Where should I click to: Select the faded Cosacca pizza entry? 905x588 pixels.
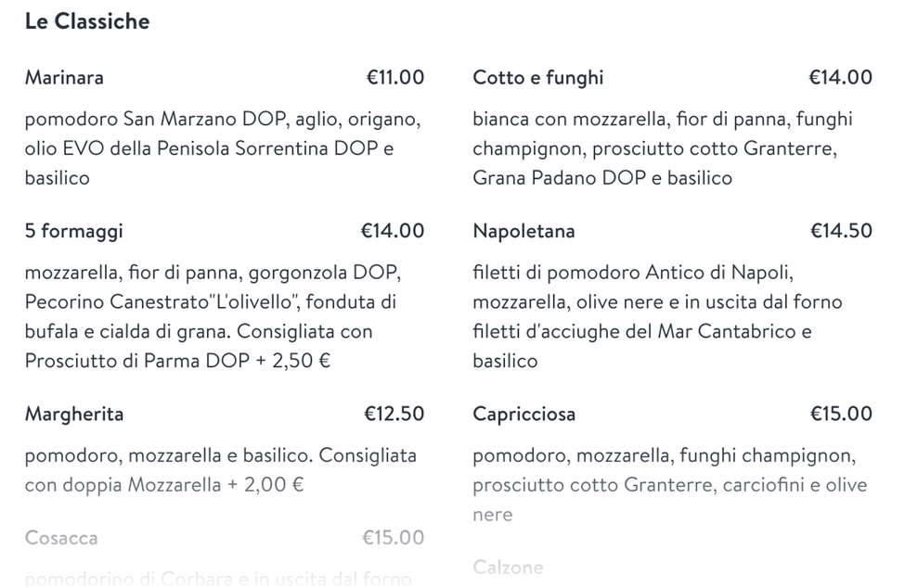61,538
